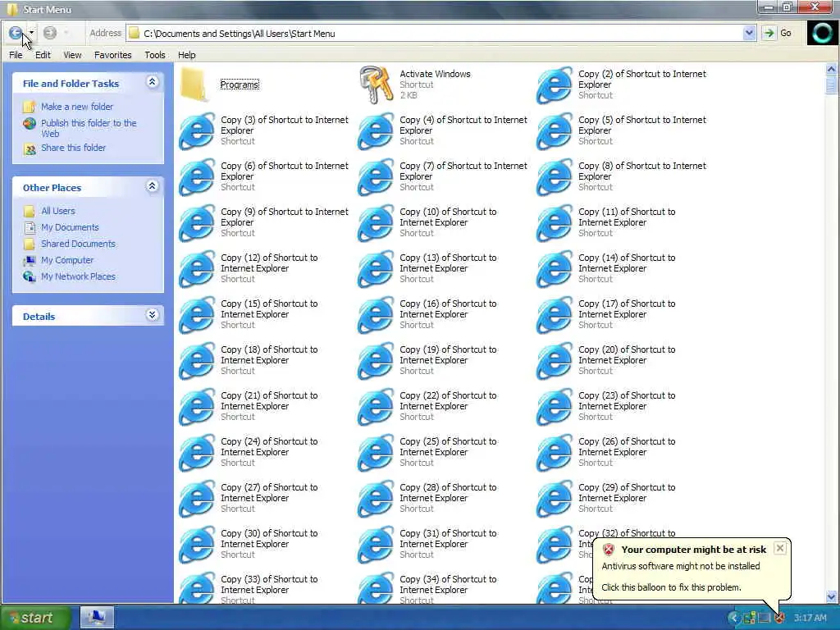Open My Computer from Other Places
This screenshot has width=840, height=630.
point(67,260)
